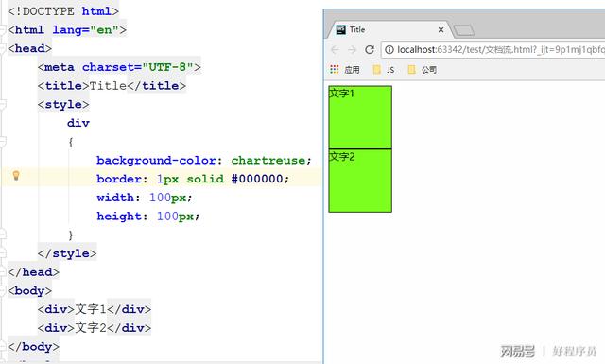Click the 'UTF-8' charset value

(x=168, y=67)
